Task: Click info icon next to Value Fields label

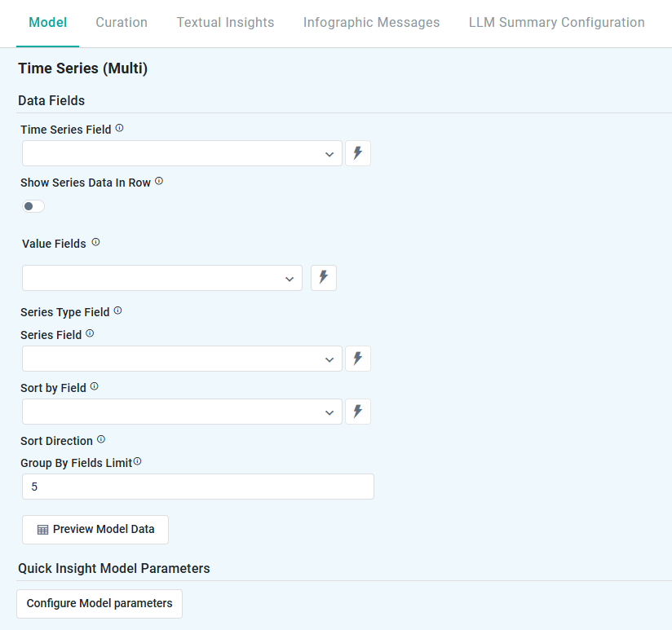Action: (95, 243)
